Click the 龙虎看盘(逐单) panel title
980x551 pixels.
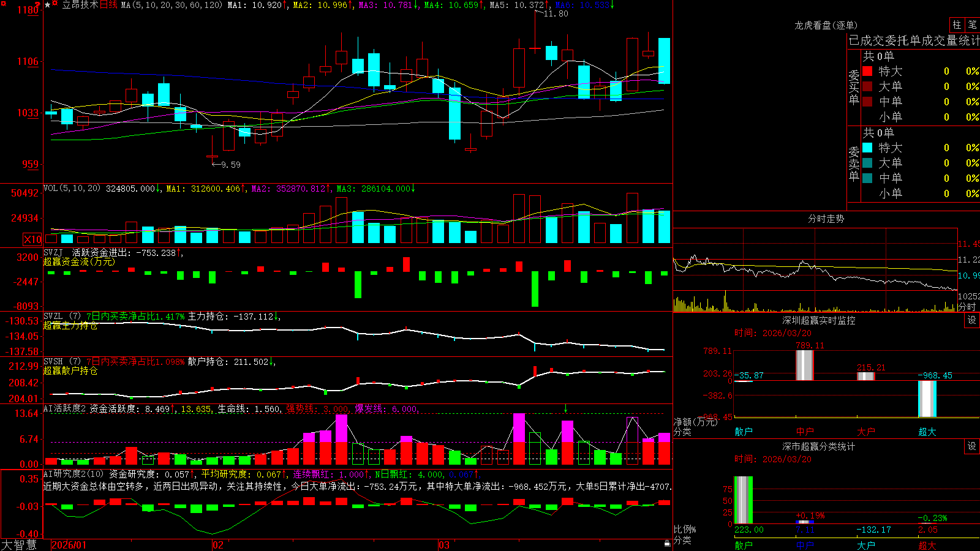pyautogui.click(x=826, y=25)
